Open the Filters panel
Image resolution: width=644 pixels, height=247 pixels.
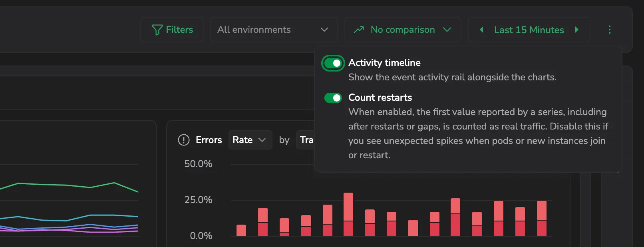172,30
